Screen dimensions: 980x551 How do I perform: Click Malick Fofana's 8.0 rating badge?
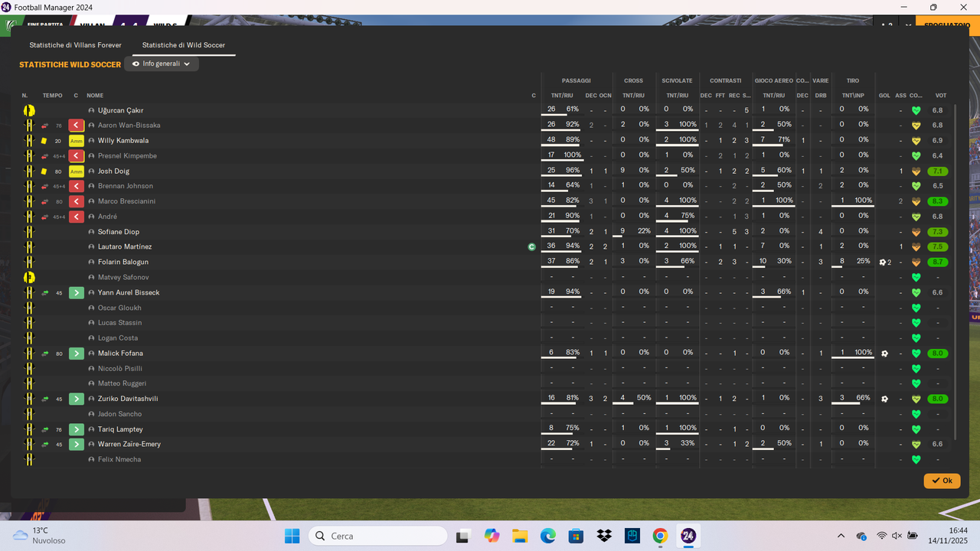pos(938,354)
